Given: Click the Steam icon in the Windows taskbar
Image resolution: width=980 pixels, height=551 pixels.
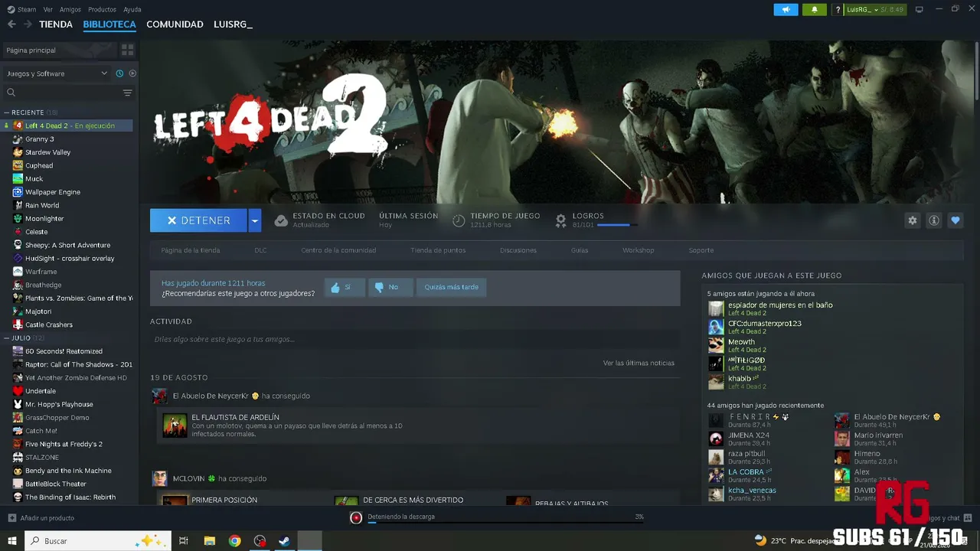Looking at the screenshot, I should coord(284,541).
